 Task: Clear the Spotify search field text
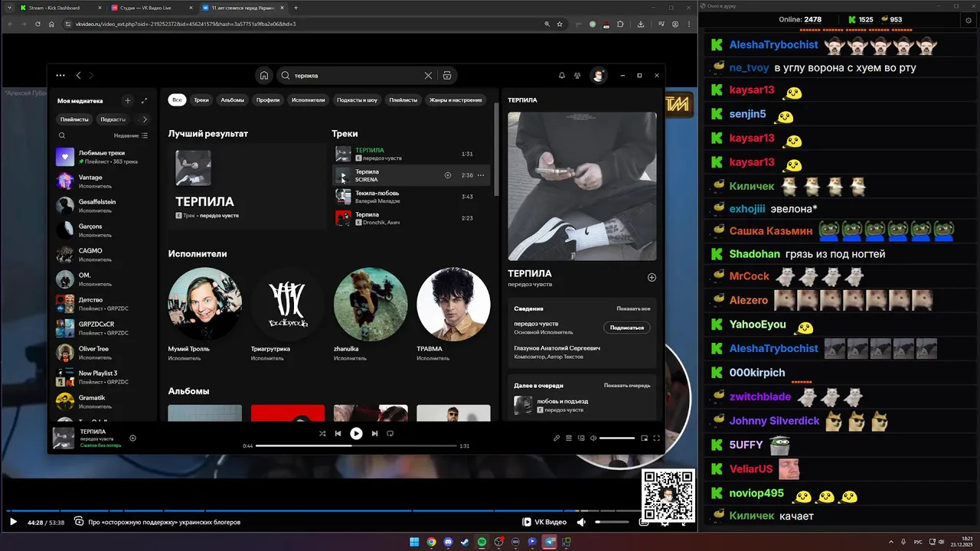(x=428, y=76)
